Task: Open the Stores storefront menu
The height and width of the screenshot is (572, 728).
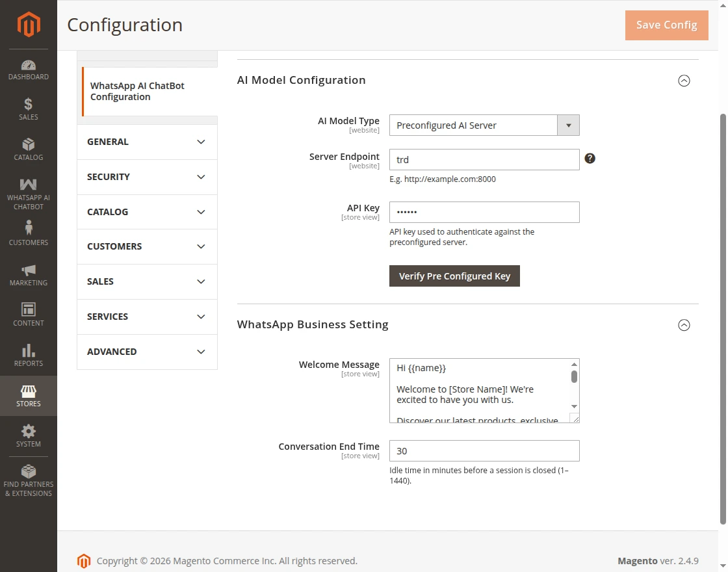Action: point(29,396)
